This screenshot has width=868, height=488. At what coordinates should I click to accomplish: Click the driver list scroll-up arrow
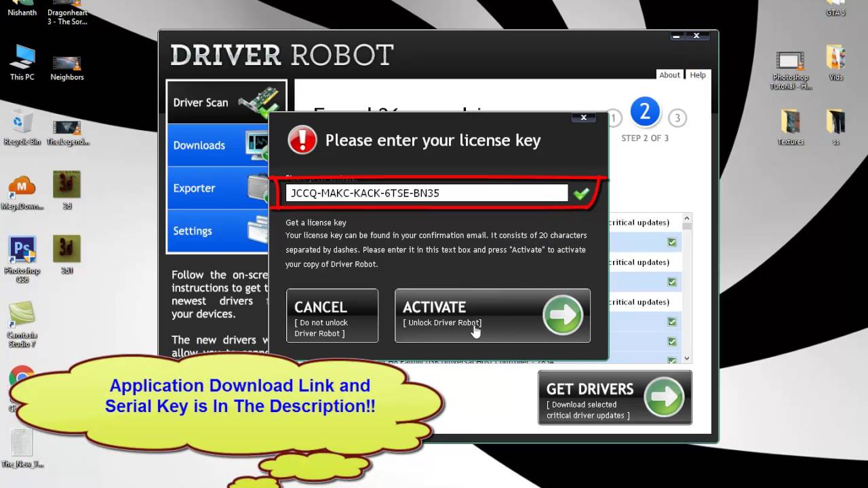click(x=687, y=218)
